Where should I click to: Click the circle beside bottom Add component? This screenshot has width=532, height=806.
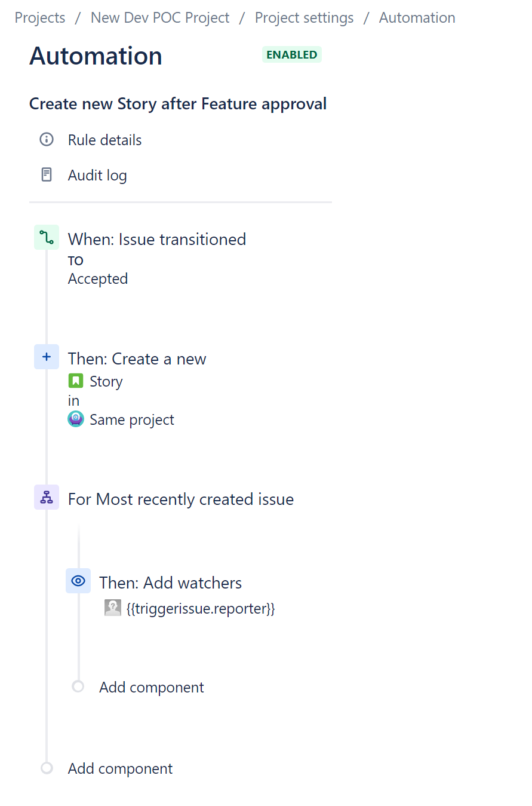click(46, 767)
